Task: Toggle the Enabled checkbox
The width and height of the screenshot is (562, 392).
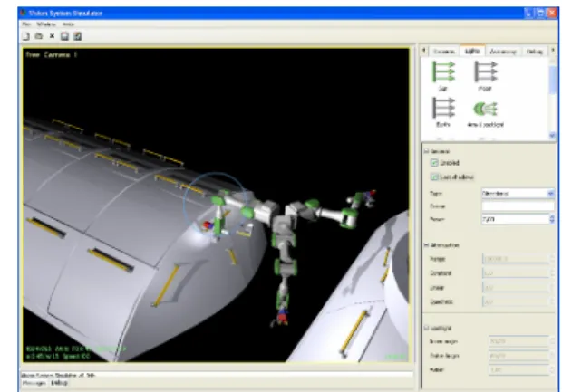Action: pyautogui.click(x=434, y=163)
